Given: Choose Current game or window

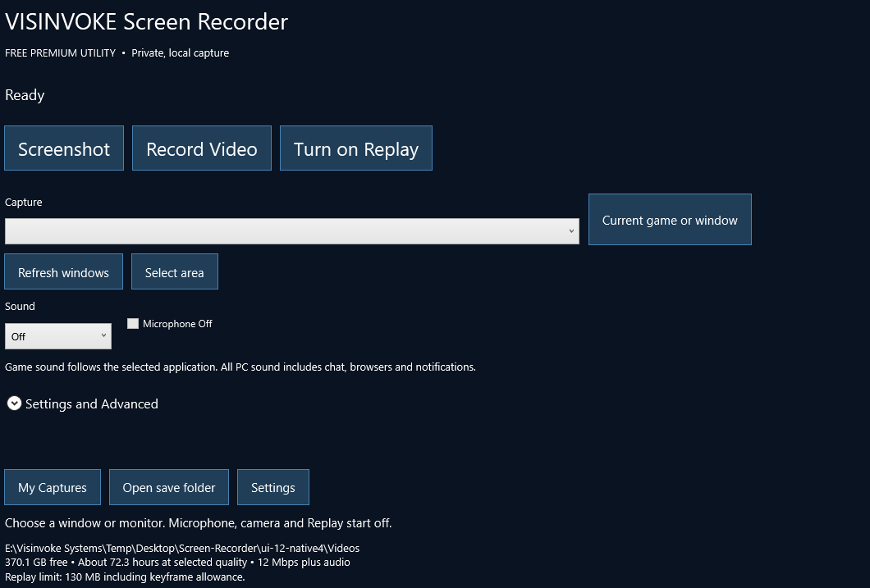Looking at the screenshot, I should (x=671, y=220).
